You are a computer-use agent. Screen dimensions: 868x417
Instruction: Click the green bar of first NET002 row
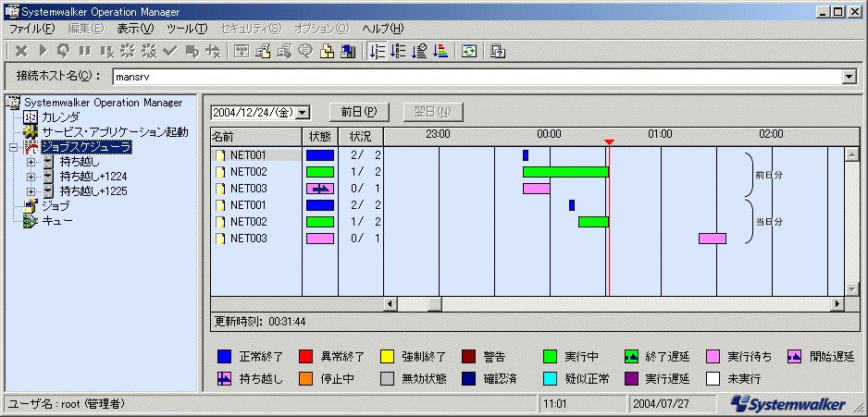(565, 172)
